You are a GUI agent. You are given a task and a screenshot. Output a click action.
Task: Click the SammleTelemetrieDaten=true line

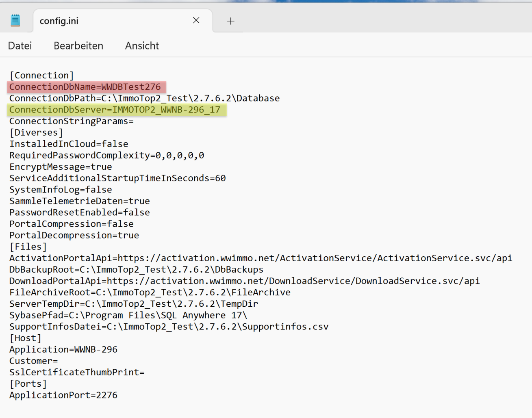[80, 201]
